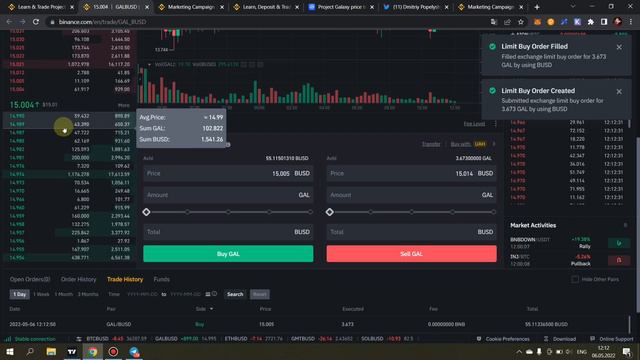The height and width of the screenshot is (360, 640).
Task: Toggle the browser side panel icon
Action: [x=604, y=22]
